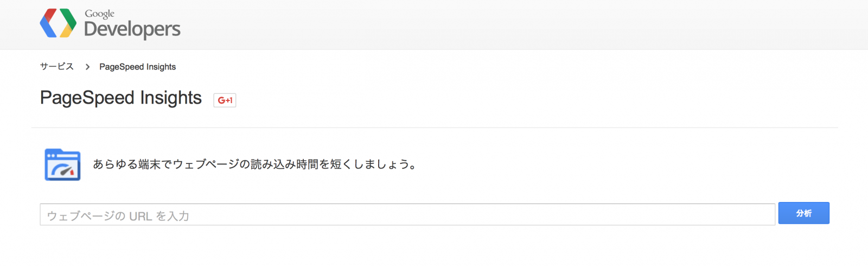Click the G+1 share button
The height and width of the screenshot is (266, 868).
pyautogui.click(x=225, y=100)
